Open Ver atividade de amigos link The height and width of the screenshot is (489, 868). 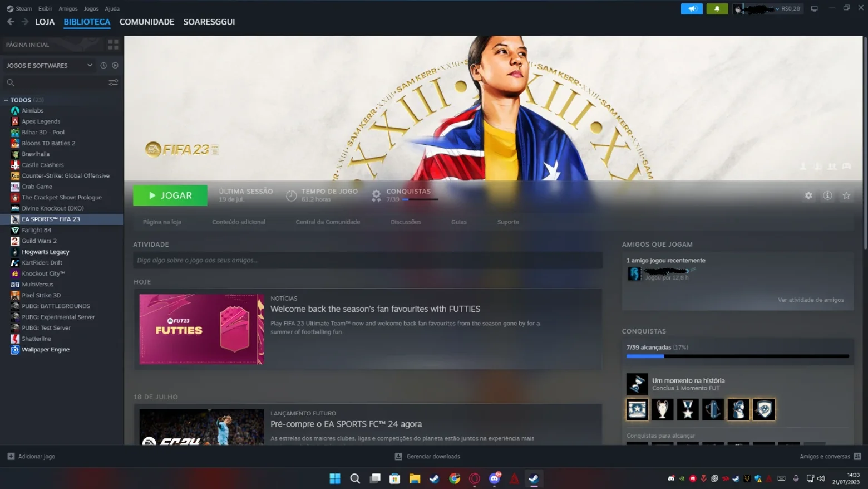point(811,300)
